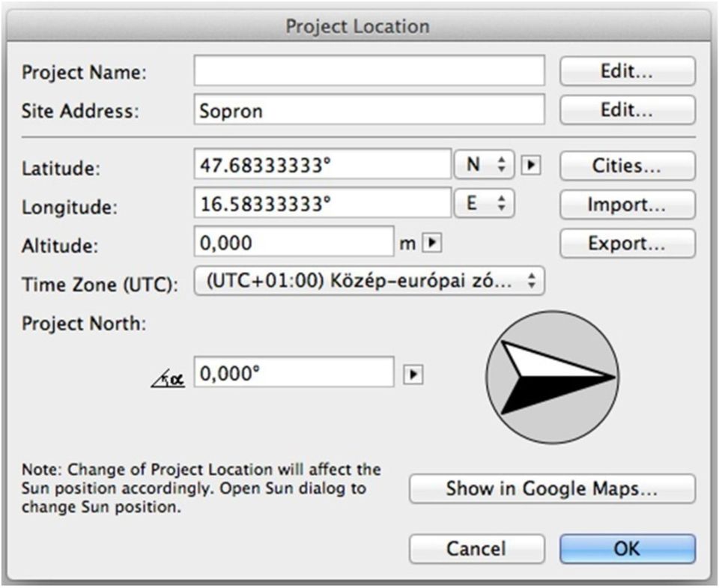
Task: Click the Project North compass dial
Action: [x=553, y=378]
